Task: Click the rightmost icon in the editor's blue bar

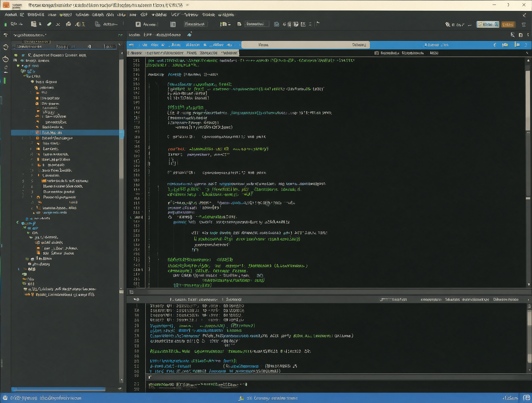Action: [x=526, y=45]
